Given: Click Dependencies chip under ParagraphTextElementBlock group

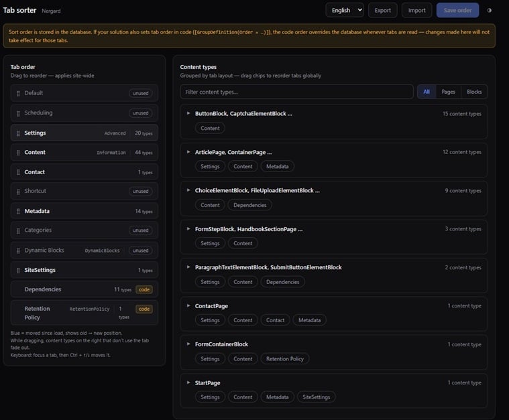Looking at the screenshot, I should [282, 282].
